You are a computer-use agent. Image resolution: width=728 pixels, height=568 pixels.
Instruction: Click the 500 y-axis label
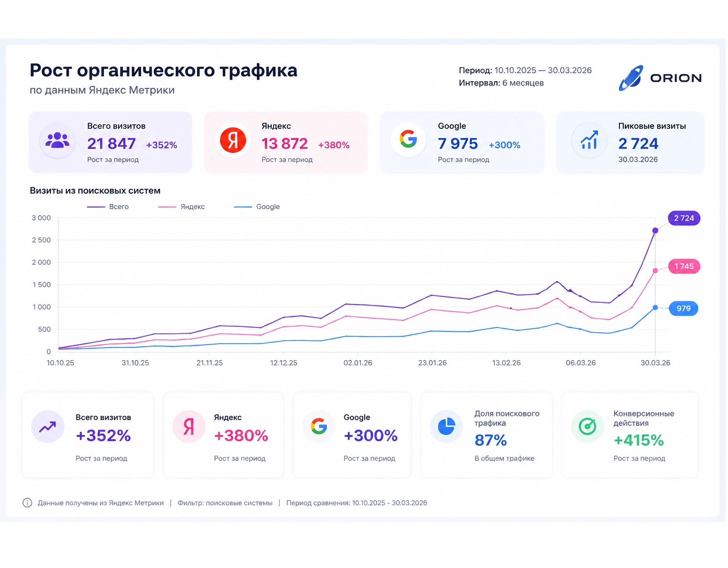(x=44, y=330)
